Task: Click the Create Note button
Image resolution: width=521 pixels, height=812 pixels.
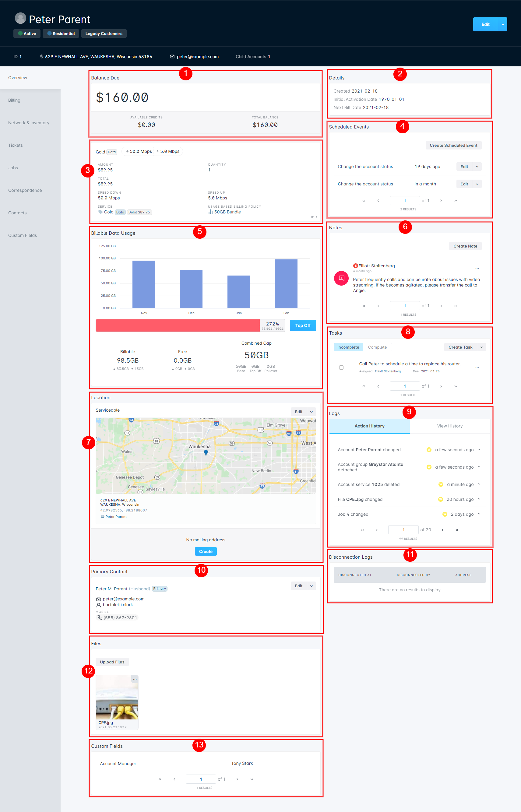Action: click(x=465, y=246)
